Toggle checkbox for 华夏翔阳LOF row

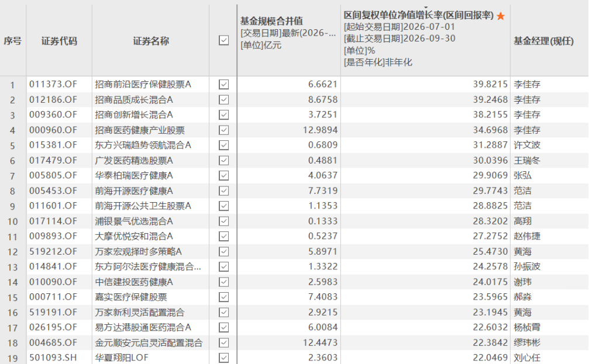tap(223, 358)
